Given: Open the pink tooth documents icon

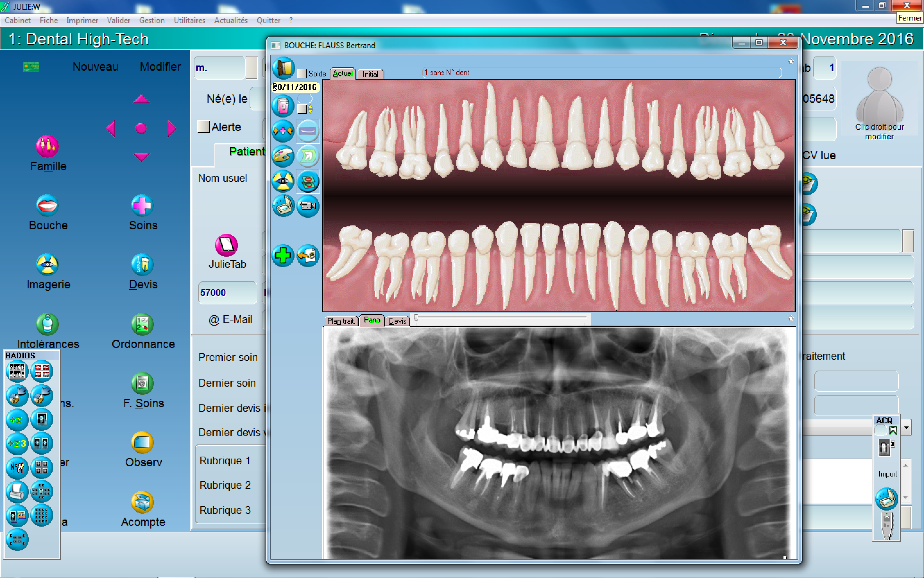Looking at the screenshot, I should [283, 106].
